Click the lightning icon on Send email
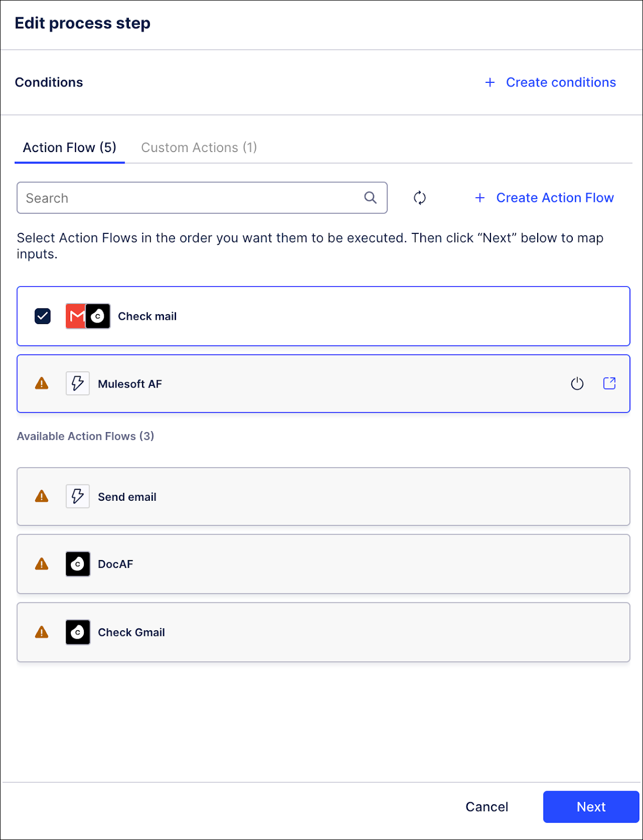 (x=77, y=496)
